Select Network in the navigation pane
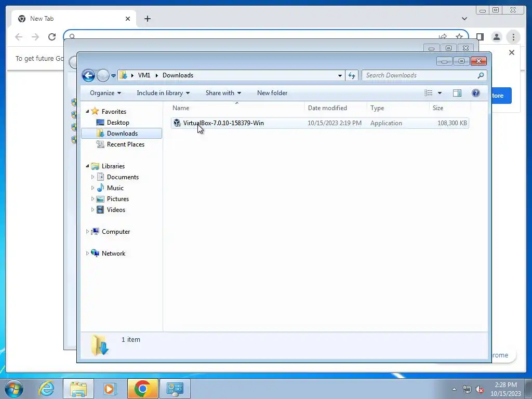Screen dimensions: 532x399 pyautogui.click(x=113, y=253)
